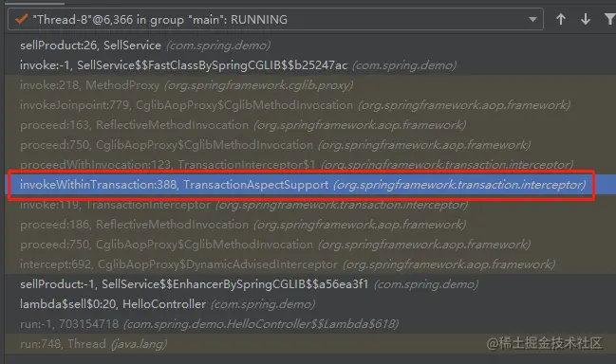The image size is (616, 364).
Task: Select frame proceed:186, ReflectiveMethodInvocation
Action: click(310, 225)
